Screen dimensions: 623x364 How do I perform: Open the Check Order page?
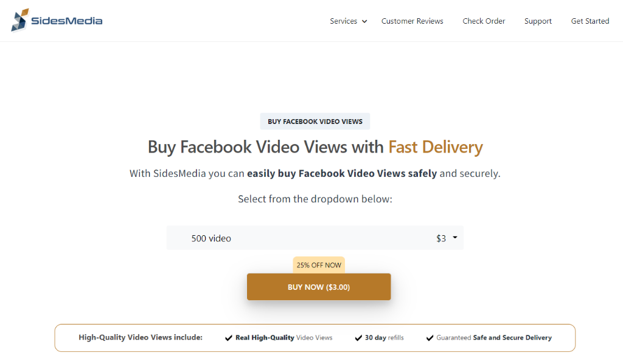[x=484, y=21]
